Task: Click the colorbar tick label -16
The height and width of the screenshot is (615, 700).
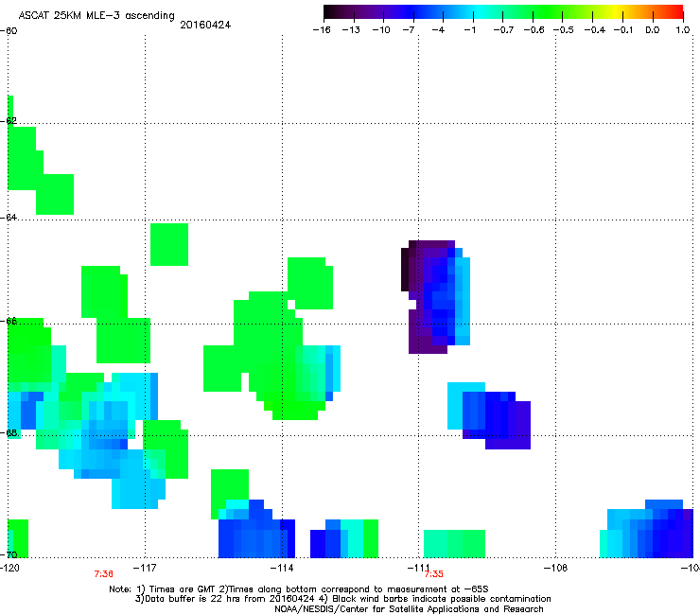Action: click(322, 30)
